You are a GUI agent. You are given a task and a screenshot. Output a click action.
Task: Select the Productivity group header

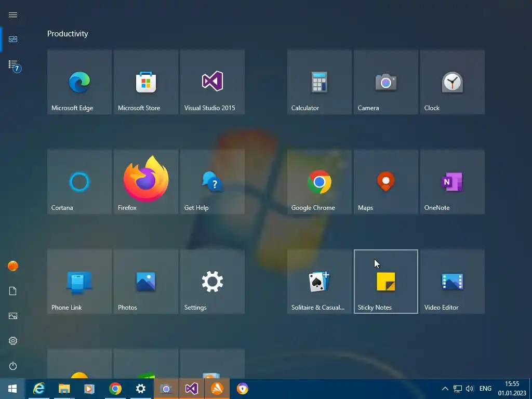68,34
